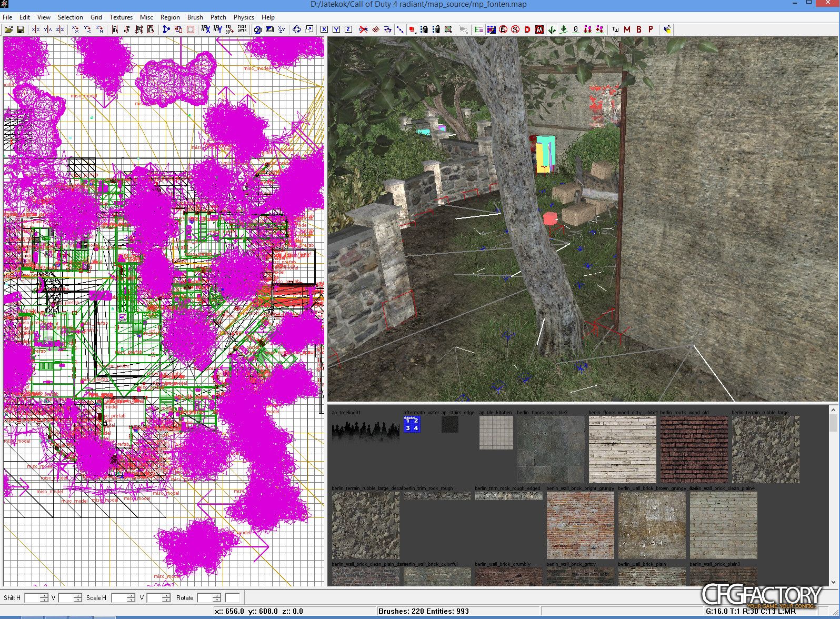This screenshot has width=840, height=619.
Task: Rotate selection around Y axis icon
Action: [x=87, y=29]
